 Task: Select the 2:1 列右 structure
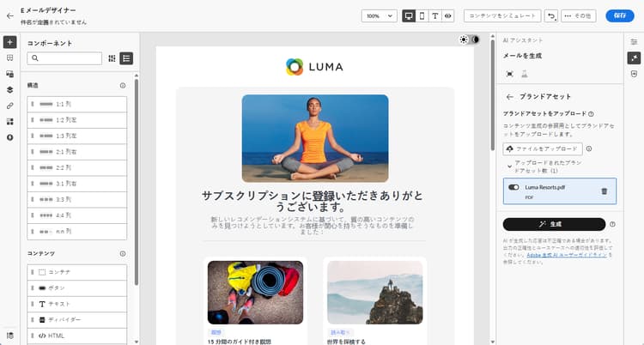pos(76,152)
